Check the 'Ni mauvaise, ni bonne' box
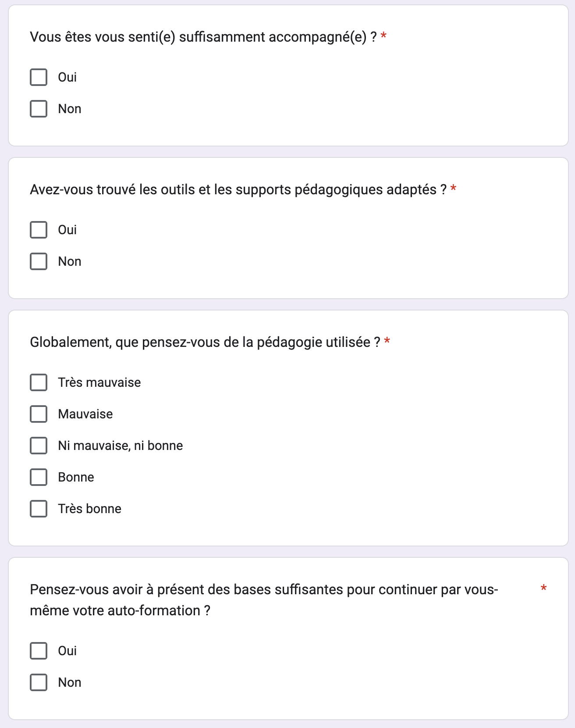 pos(39,446)
